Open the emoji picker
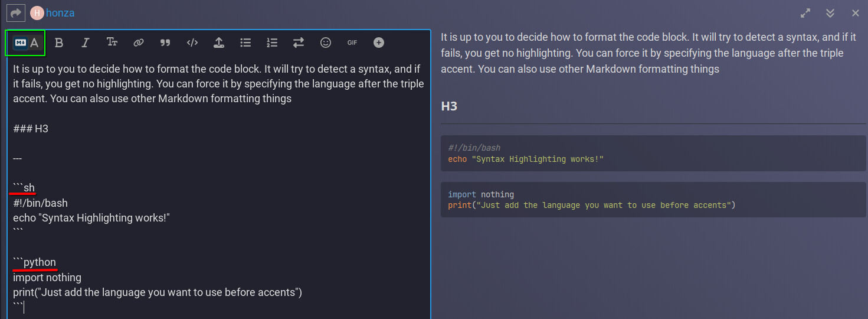 (x=326, y=43)
